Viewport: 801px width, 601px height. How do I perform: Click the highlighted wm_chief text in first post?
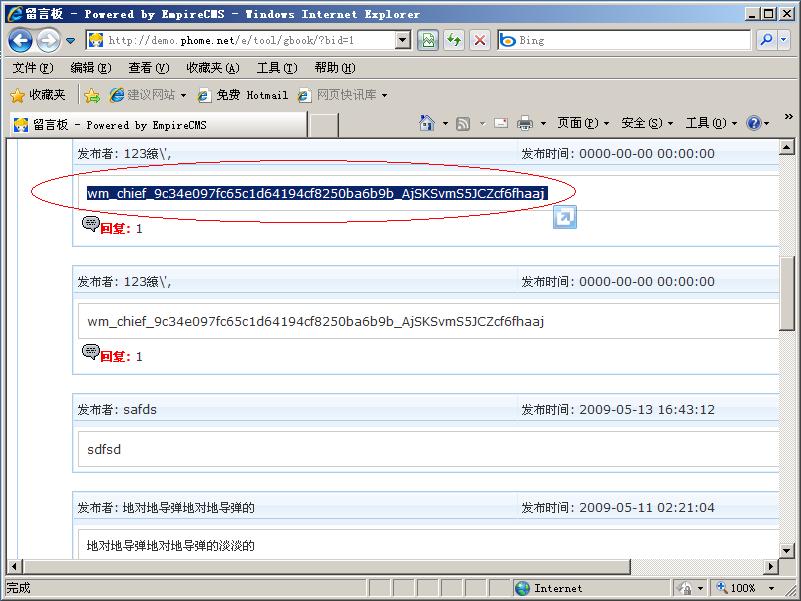317,193
